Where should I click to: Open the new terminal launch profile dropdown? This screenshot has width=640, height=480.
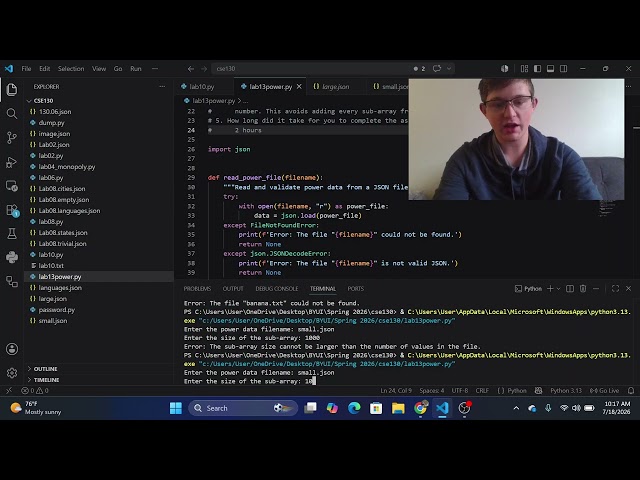558,289
